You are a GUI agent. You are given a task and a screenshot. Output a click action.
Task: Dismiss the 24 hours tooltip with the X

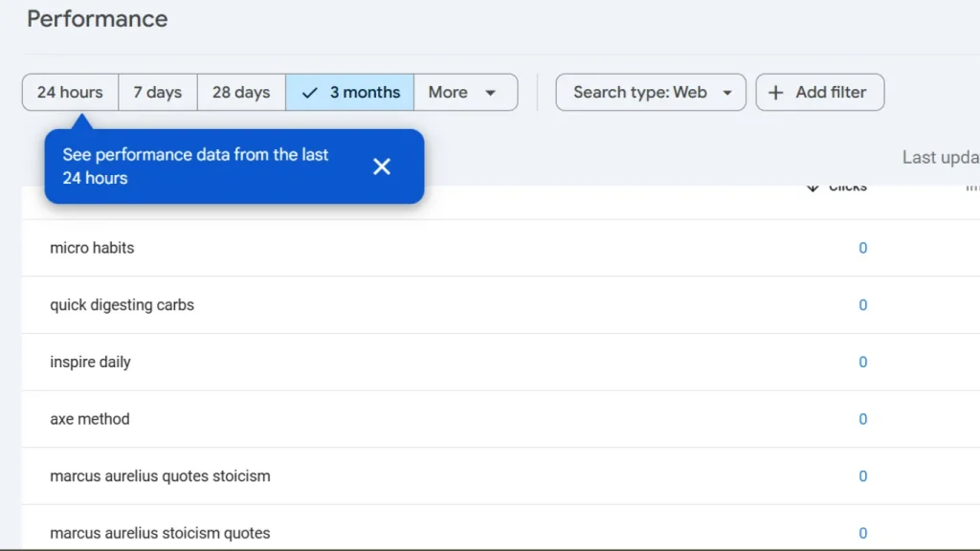pos(382,165)
